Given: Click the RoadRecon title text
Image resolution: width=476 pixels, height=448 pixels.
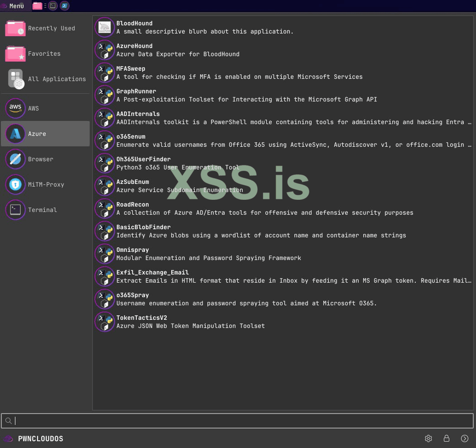Looking at the screenshot, I should click(x=132, y=205).
